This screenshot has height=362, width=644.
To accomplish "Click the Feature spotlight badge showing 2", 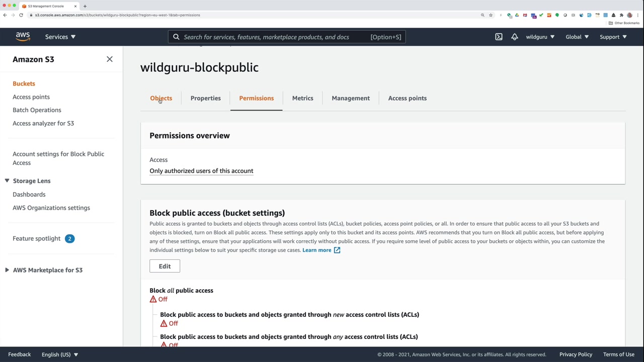I will tap(69, 238).
